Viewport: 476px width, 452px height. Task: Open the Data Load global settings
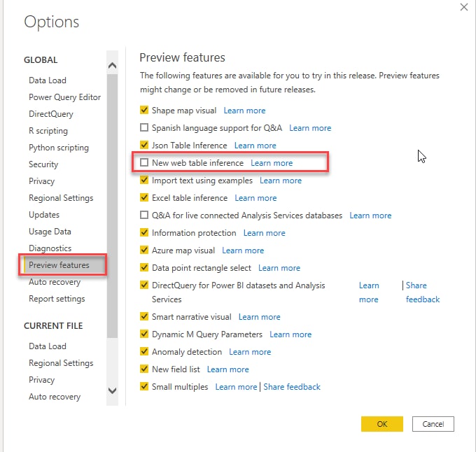pos(48,80)
